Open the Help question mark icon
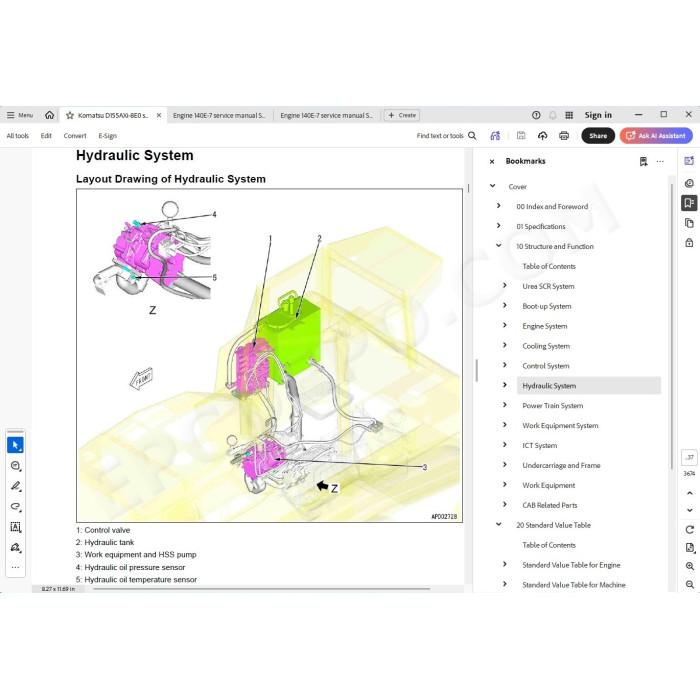 click(x=536, y=115)
